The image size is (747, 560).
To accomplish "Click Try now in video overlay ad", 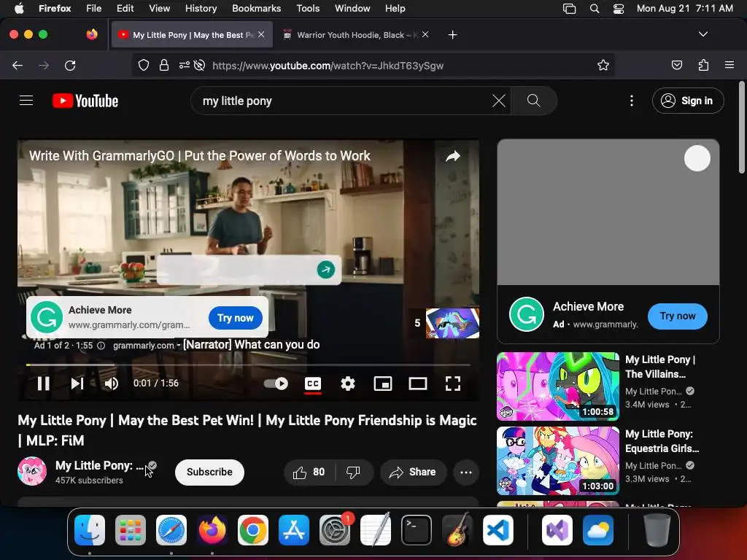I will 236,318.
